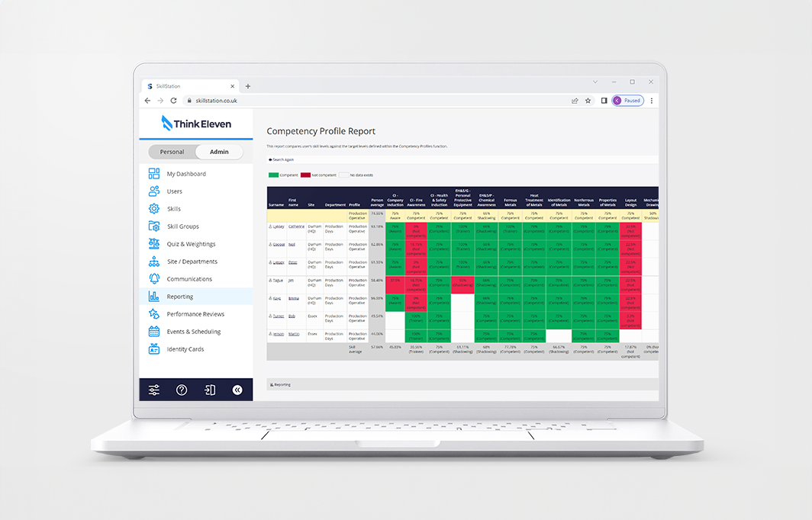Open the Events & Scheduling menu item
The height and width of the screenshot is (520, 812).
coord(194,332)
